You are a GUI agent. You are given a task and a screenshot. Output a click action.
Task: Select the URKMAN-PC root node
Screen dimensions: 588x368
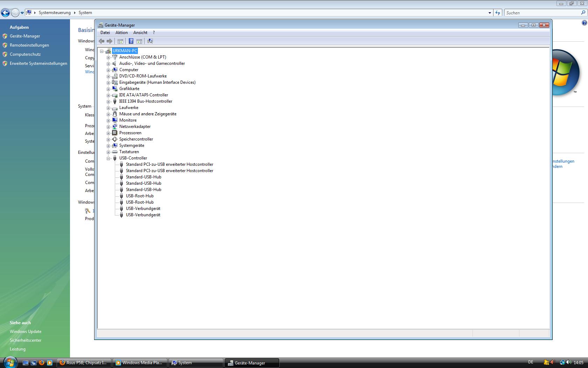pyautogui.click(x=125, y=51)
